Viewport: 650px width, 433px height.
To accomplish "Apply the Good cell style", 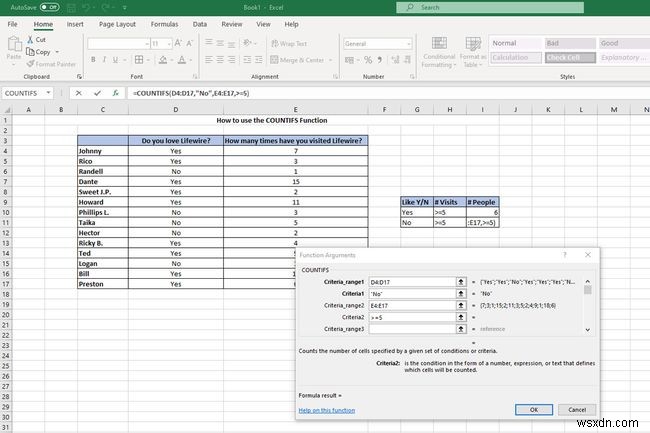I will [x=624, y=43].
